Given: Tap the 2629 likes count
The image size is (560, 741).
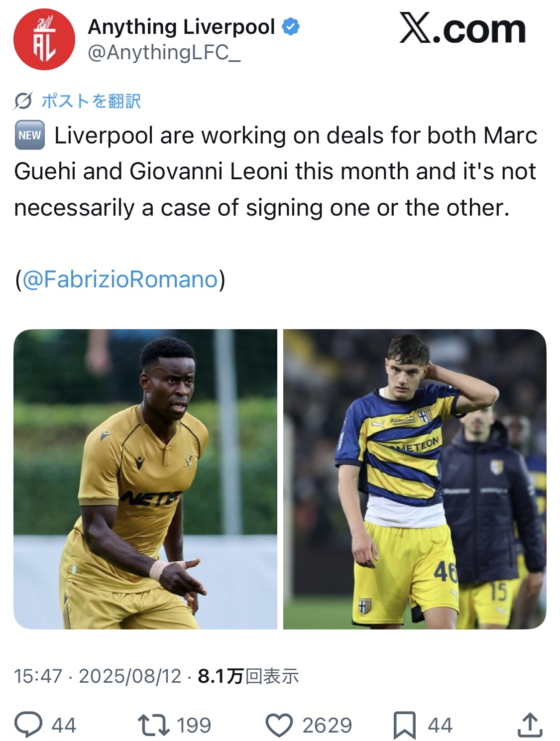Looking at the screenshot, I should [x=327, y=726].
